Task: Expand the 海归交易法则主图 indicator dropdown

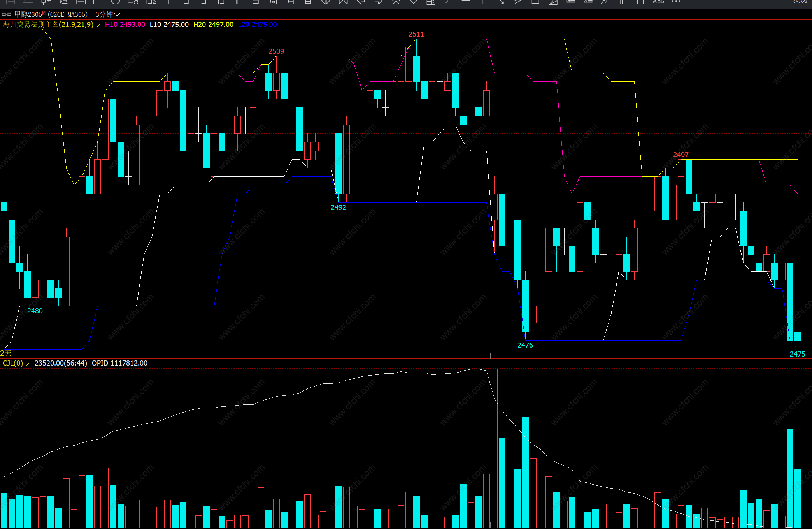Action: 97,25
